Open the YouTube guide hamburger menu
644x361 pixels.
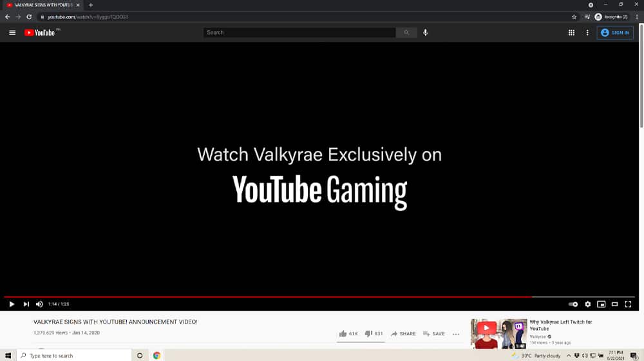[12, 32]
